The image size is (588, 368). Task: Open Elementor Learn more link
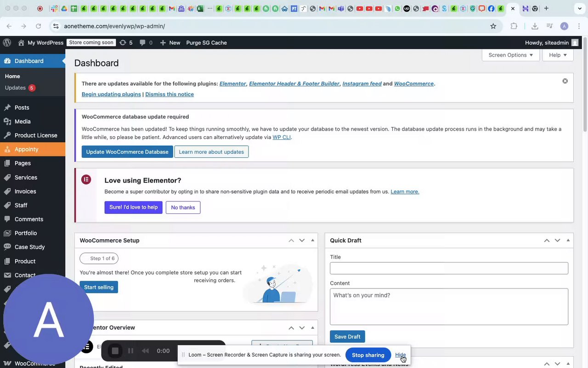click(x=405, y=191)
